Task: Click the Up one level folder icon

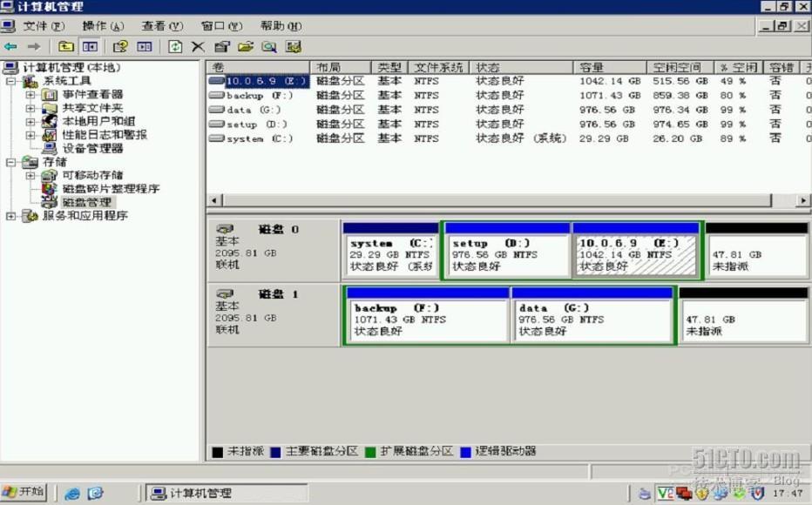Action: point(66,47)
